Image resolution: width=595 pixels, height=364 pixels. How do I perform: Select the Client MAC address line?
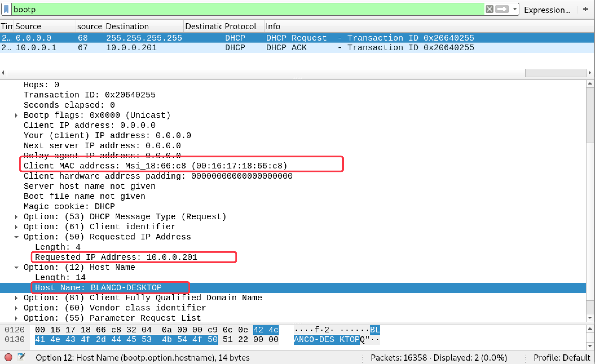[x=155, y=166]
